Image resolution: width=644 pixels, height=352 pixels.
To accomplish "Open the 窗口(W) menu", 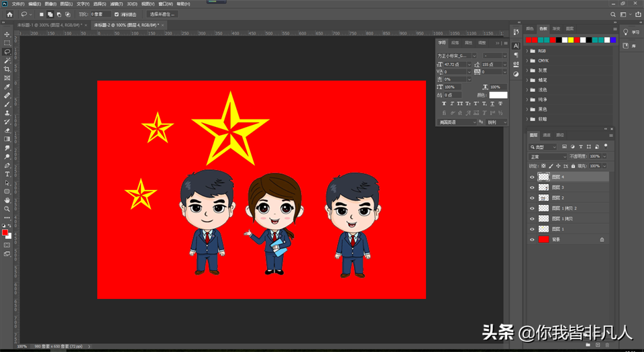I will pos(166,4).
